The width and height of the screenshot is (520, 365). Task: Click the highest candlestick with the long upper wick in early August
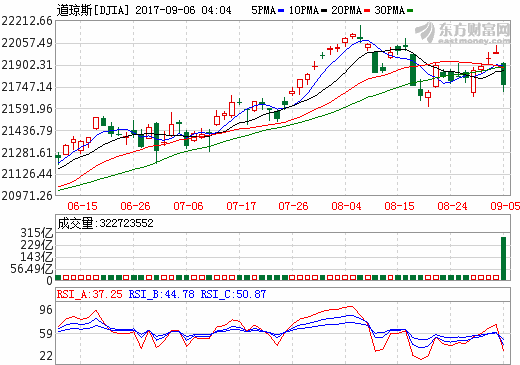tap(360, 34)
